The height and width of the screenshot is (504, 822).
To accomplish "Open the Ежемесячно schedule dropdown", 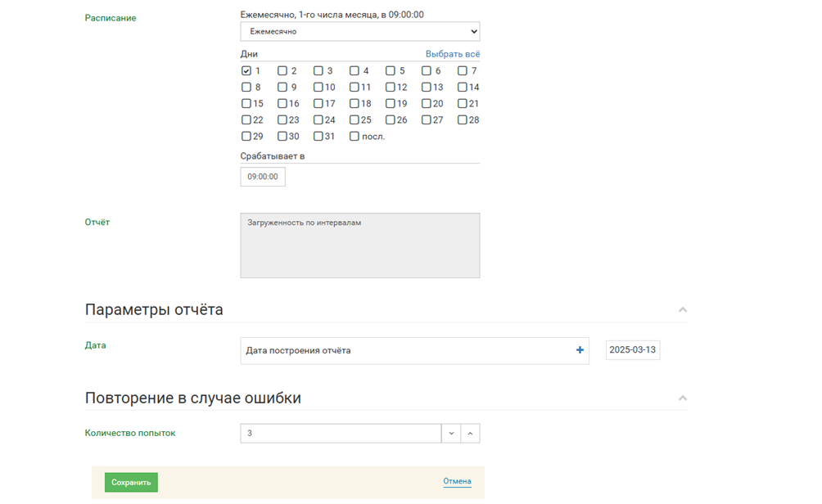I will [x=359, y=32].
